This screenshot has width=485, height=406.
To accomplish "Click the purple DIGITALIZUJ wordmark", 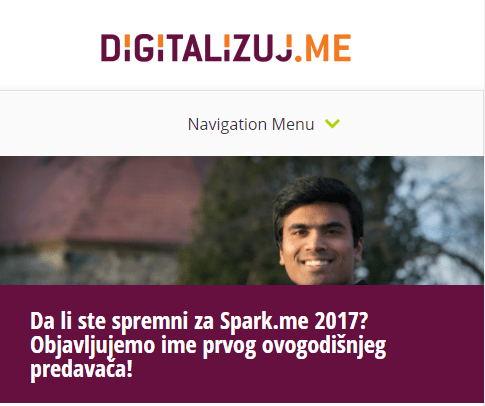I will tap(197, 48).
